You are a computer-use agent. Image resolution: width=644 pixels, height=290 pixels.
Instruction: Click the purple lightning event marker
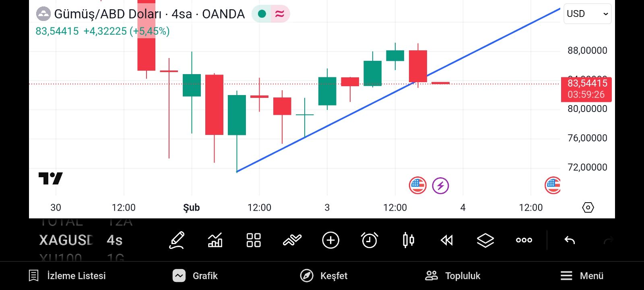point(440,186)
